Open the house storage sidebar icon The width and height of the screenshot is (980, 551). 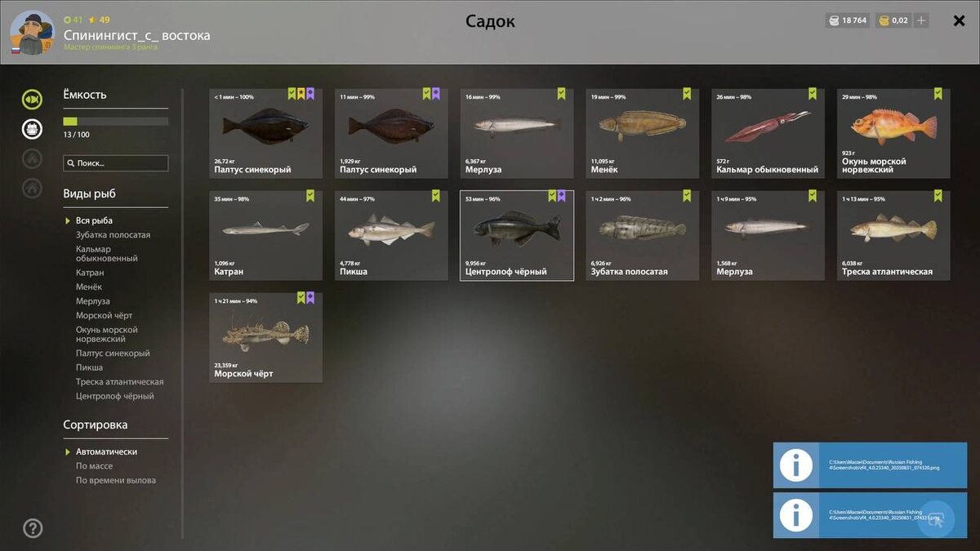pos(32,188)
